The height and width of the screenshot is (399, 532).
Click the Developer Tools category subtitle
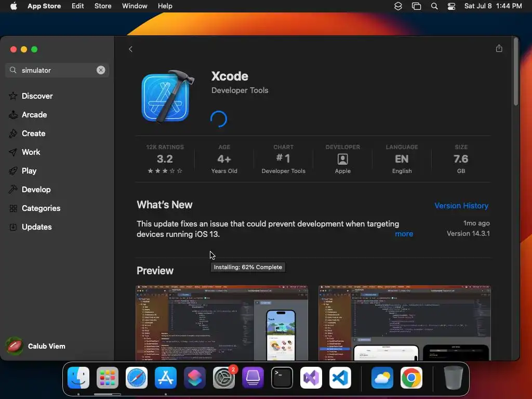tap(240, 90)
